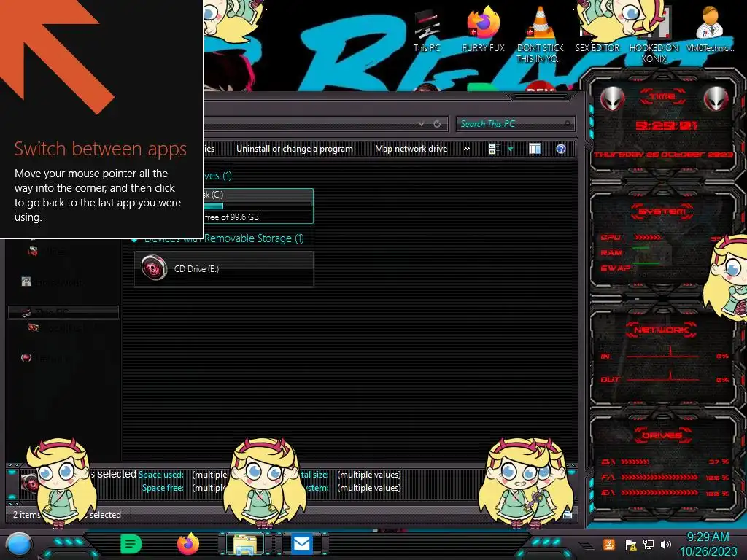Click the SYSTEM widget header

(662, 211)
